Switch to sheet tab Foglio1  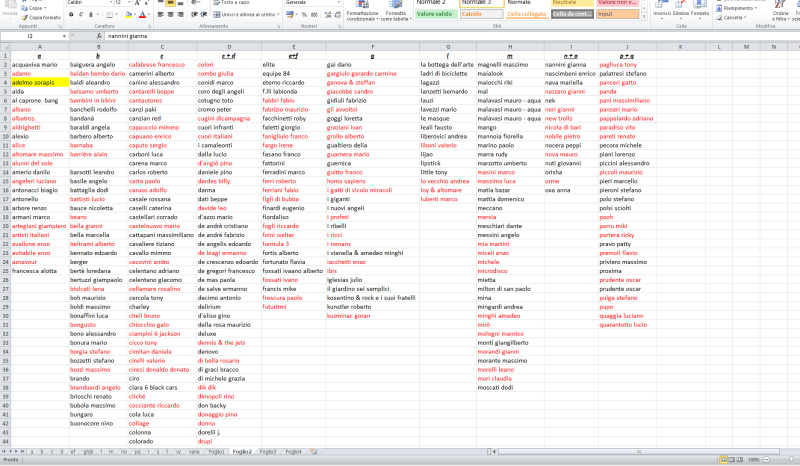click(216, 452)
